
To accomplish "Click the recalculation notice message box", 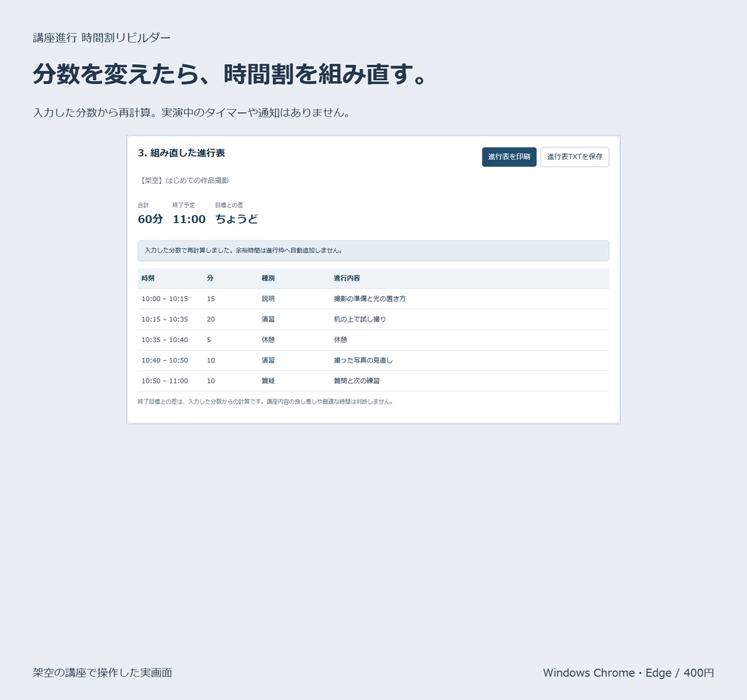I will click(373, 251).
